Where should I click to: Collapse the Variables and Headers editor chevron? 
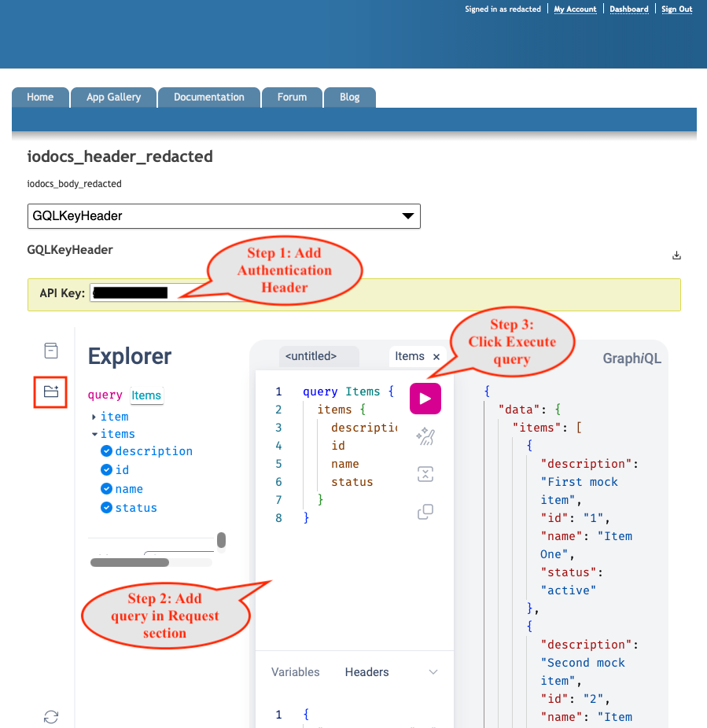pos(433,672)
